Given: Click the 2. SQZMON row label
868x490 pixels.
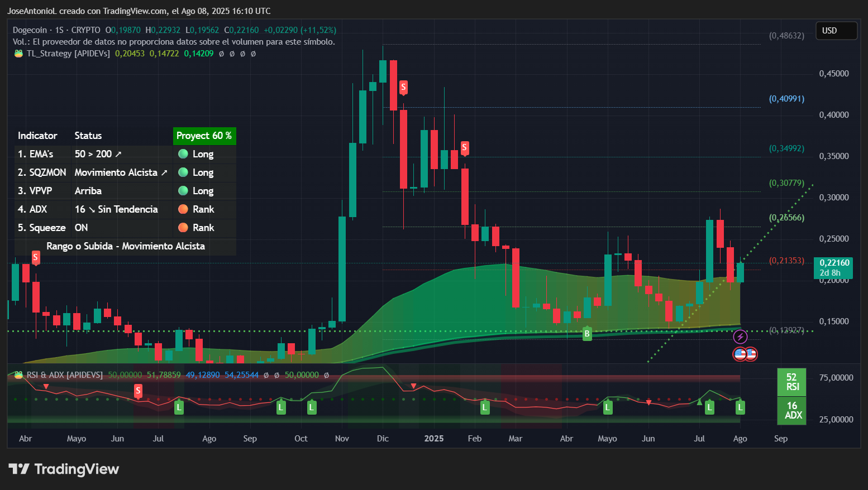Looking at the screenshot, I should [x=42, y=172].
